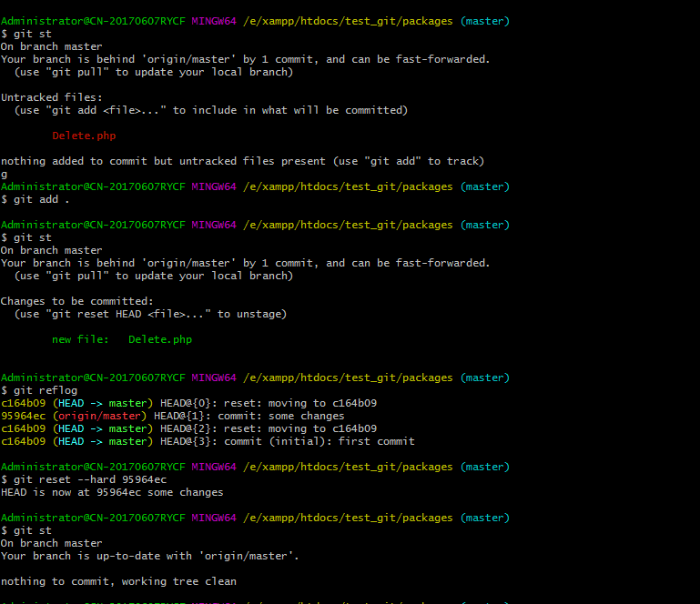Click the green staged Delete.php filename
The width and height of the screenshot is (700, 604).
pos(160,339)
